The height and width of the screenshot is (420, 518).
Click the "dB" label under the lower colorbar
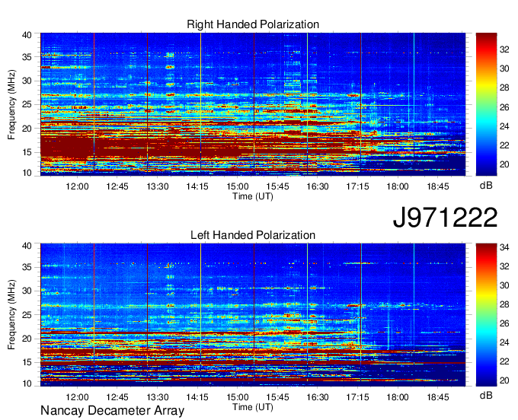tap(486, 395)
